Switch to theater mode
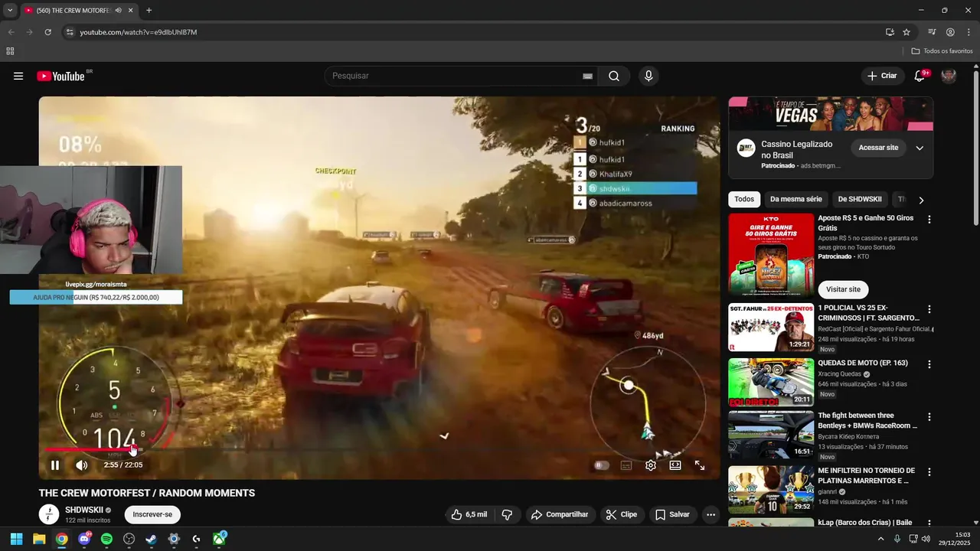980x551 pixels. tap(675, 465)
